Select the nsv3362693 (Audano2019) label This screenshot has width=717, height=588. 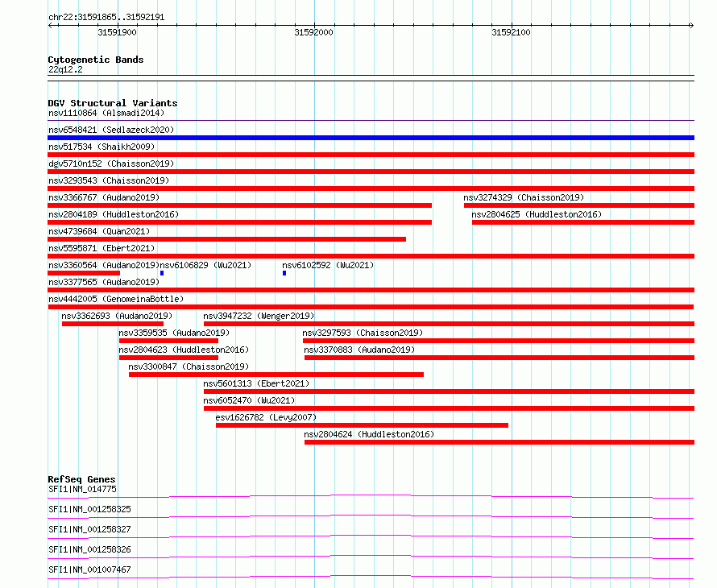click(x=117, y=316)
